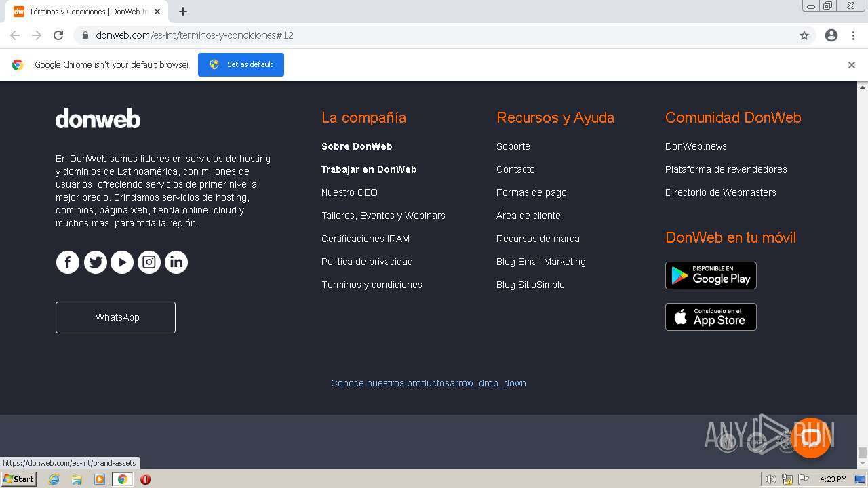
Task: Open DonWeb's Twitter profile icon
Action: (95, 262)
